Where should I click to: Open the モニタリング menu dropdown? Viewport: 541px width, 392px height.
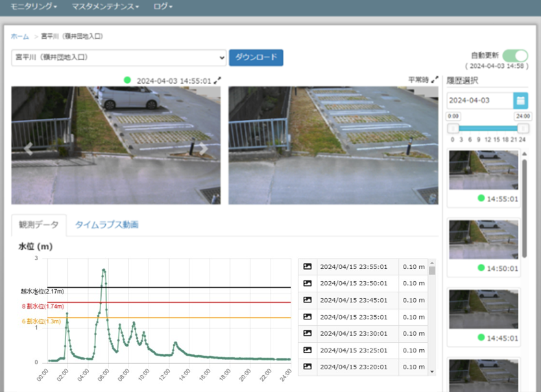[x=34, y=6]
